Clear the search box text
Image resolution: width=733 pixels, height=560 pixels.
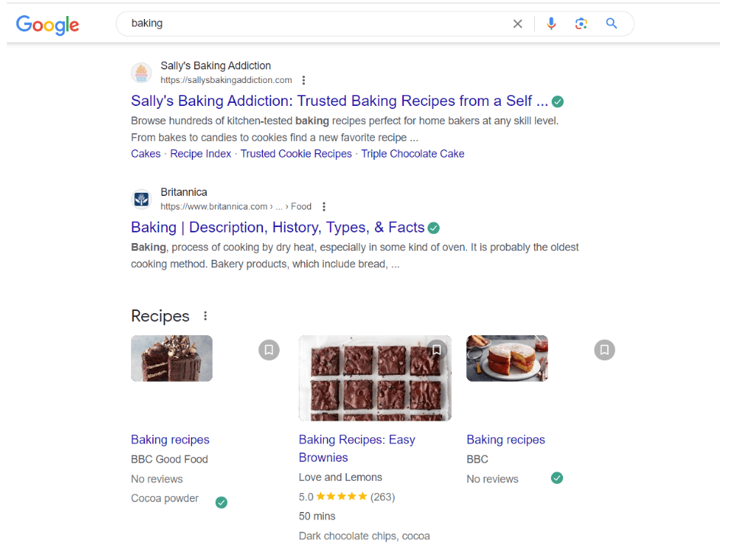[518, 24]
